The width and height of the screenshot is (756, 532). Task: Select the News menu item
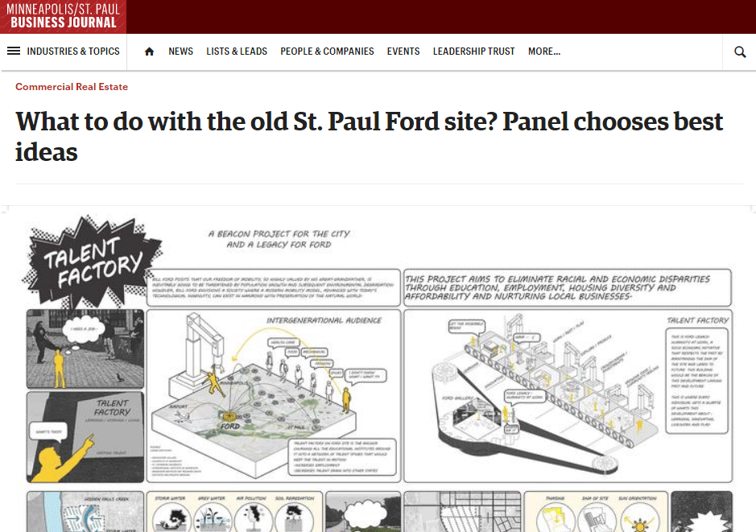pyautogui.click(x=180, y=51)
